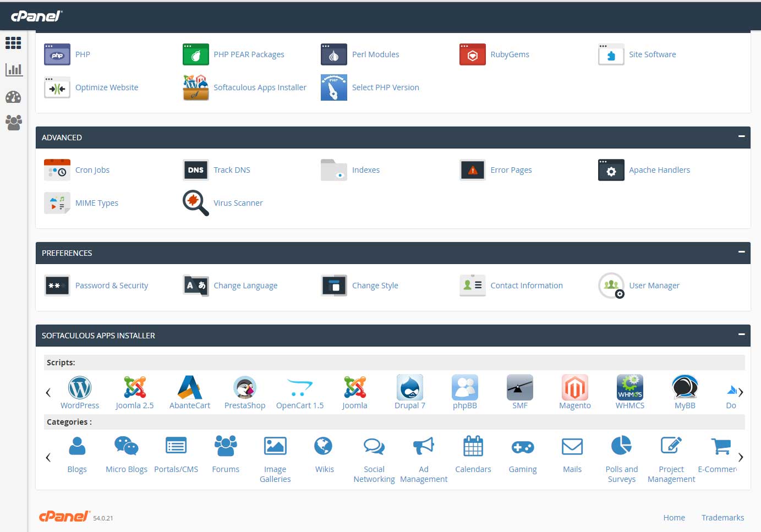Open User Manager icon
The width and height of the screenshot is (761, 532).
point(611,286)
